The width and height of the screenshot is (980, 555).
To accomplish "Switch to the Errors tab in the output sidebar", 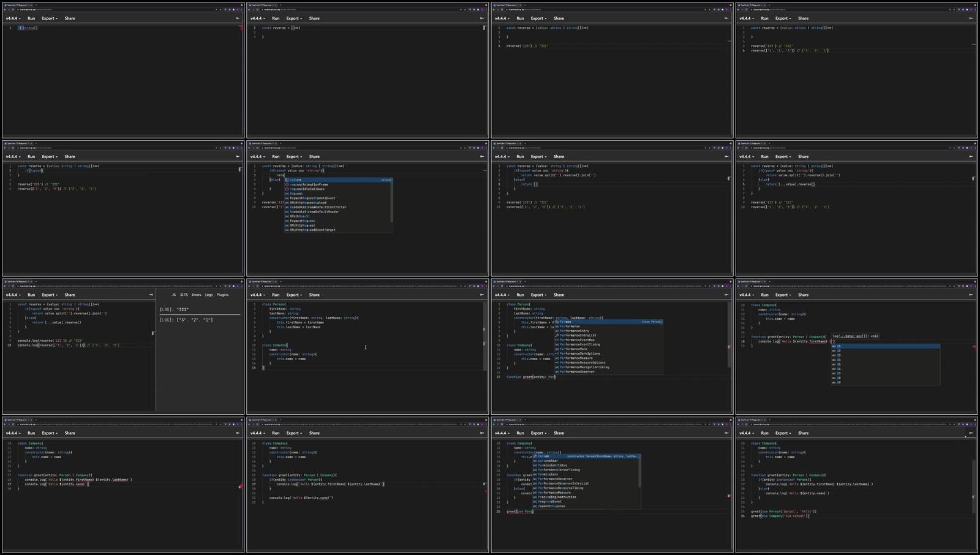I will [196, 295].
